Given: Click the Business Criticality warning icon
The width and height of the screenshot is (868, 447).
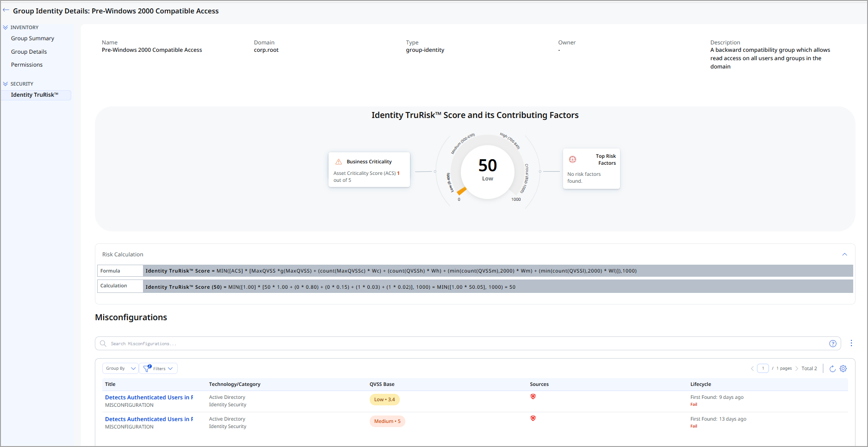Looking at the screenshot, I should click(x=338, y=162).
